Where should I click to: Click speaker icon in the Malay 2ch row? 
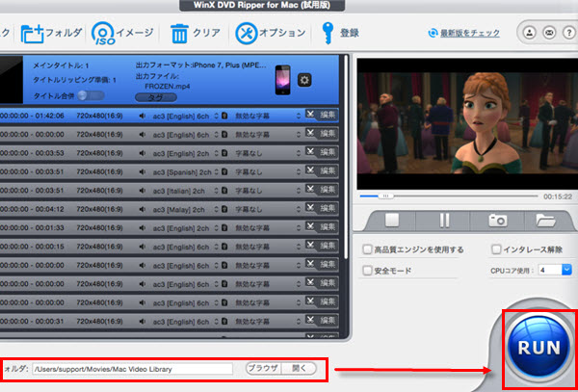(143, 210)
